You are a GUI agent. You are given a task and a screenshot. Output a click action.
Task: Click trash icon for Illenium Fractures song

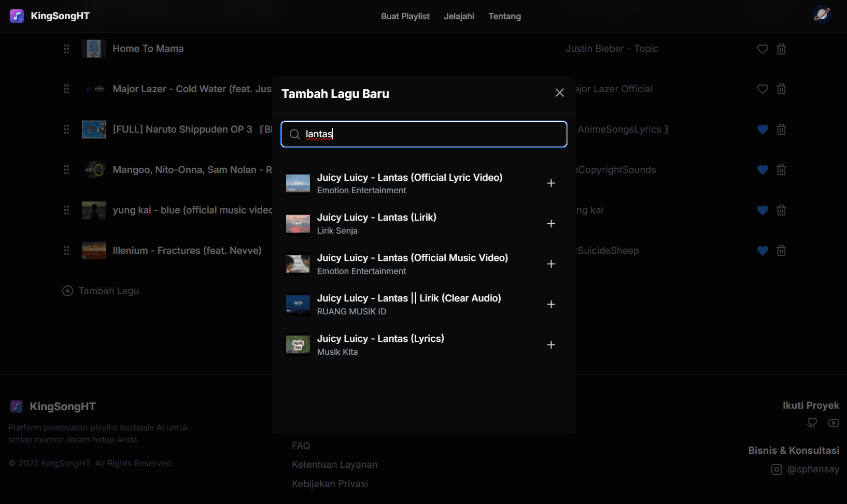781,251
